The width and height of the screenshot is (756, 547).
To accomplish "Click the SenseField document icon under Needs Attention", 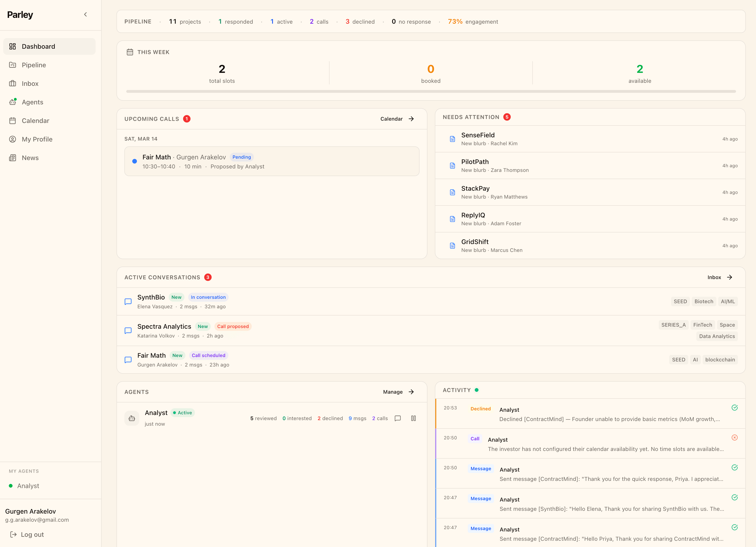I will [x=452, y=139].
